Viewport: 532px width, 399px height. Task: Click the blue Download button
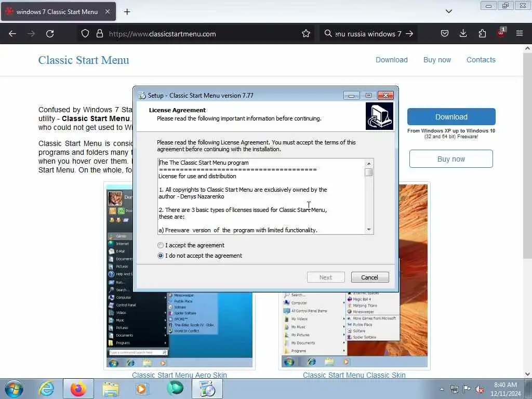451,117
